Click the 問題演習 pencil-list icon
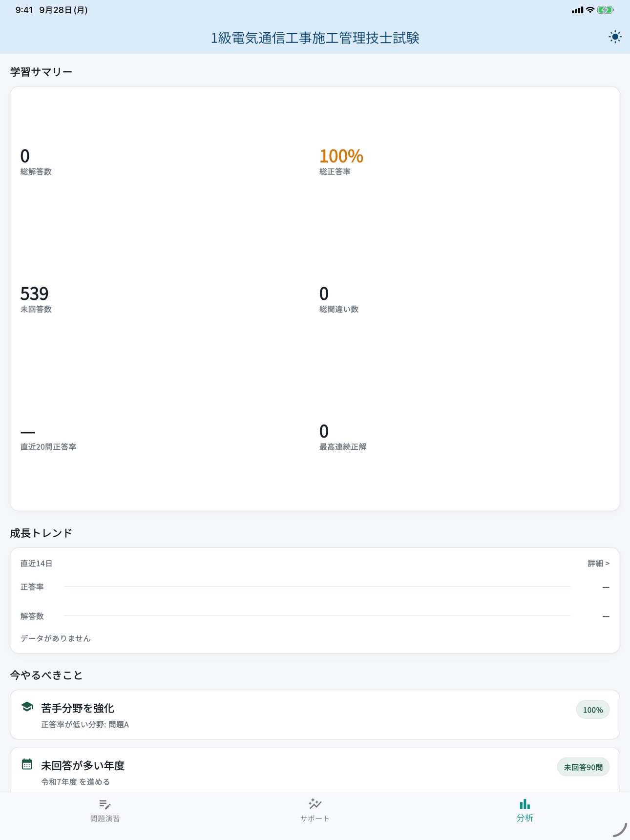Image resolution: width=630 pixels, height=840 pixels. [105, 804]
